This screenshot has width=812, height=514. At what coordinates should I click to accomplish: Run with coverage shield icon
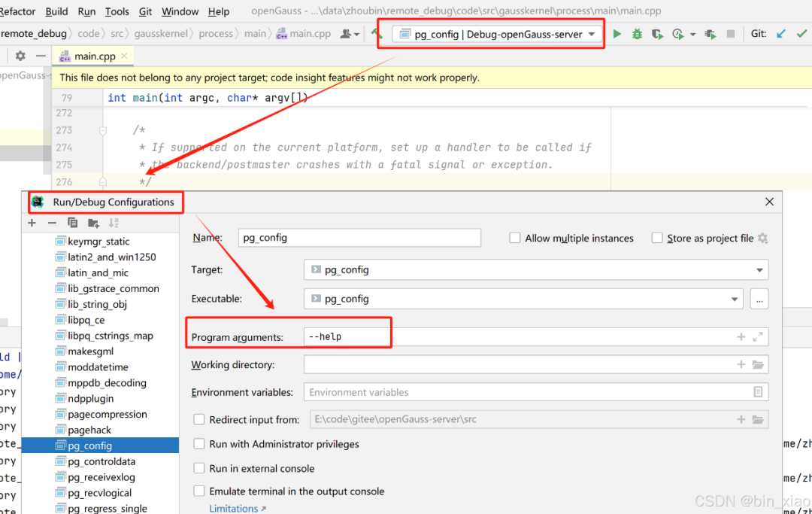coord(657,34)
